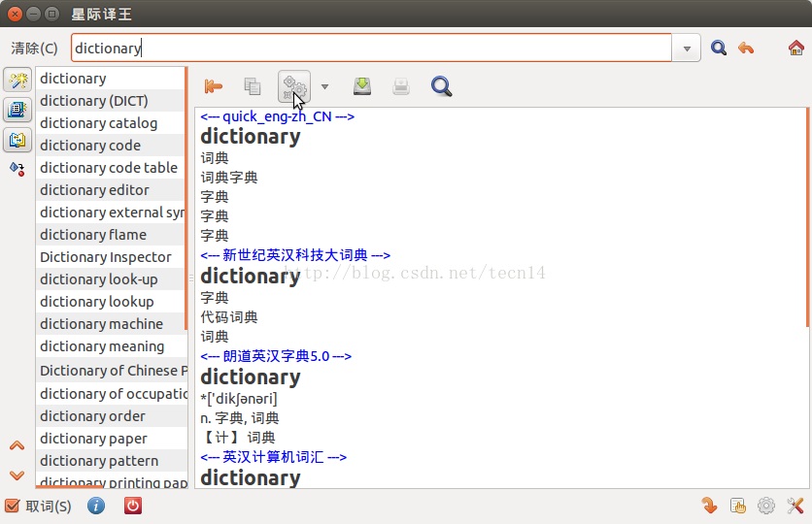Select fuzzy query wand icon in sidebar

17,81
